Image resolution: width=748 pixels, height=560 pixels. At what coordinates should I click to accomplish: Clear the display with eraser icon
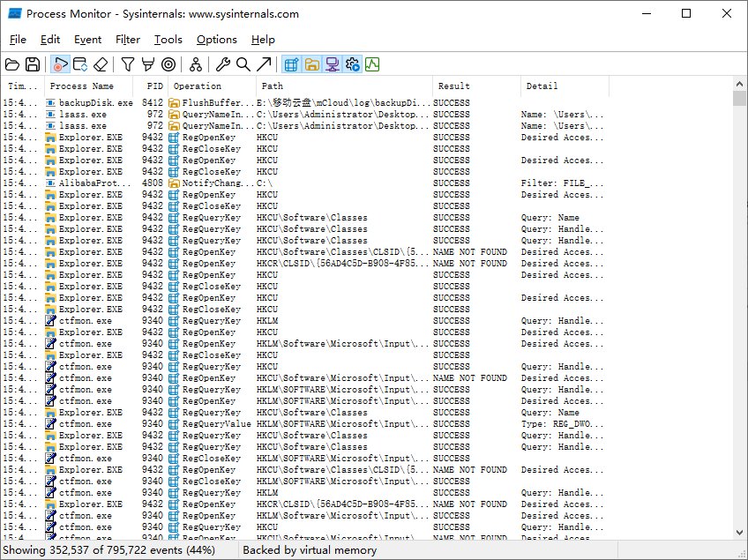(101, 64)
